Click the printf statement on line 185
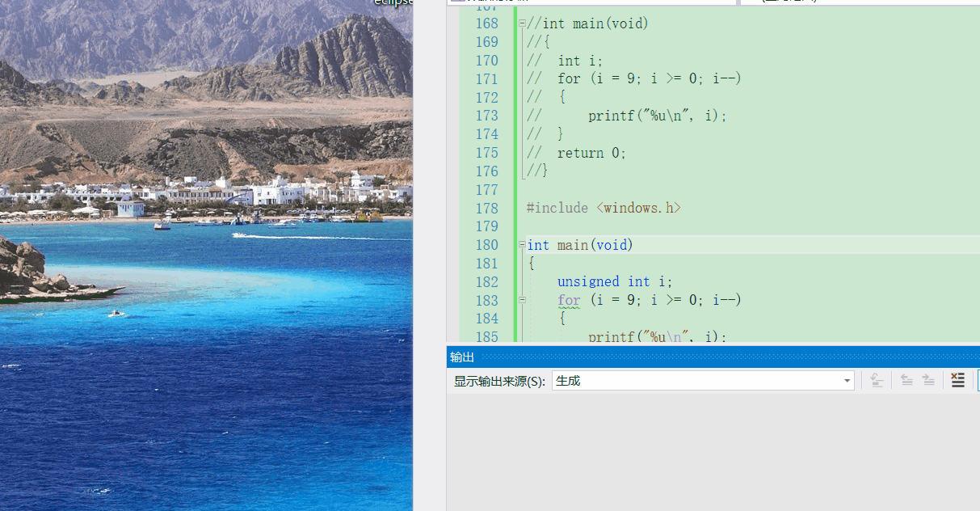The width and height of the screenshot is (980, 511). pos(658,336)
